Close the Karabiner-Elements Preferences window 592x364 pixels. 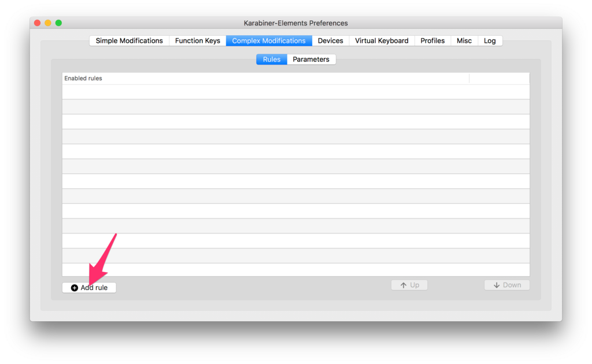click(38, 23)
